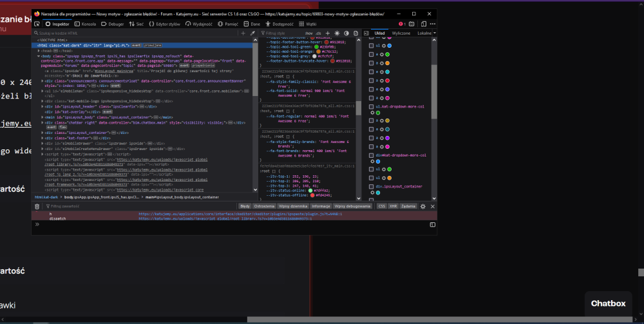Check the div.ipsLayout_container overlay checkbox
The height and width of the screenshot is (324, 644).
[x=372, y=186]
